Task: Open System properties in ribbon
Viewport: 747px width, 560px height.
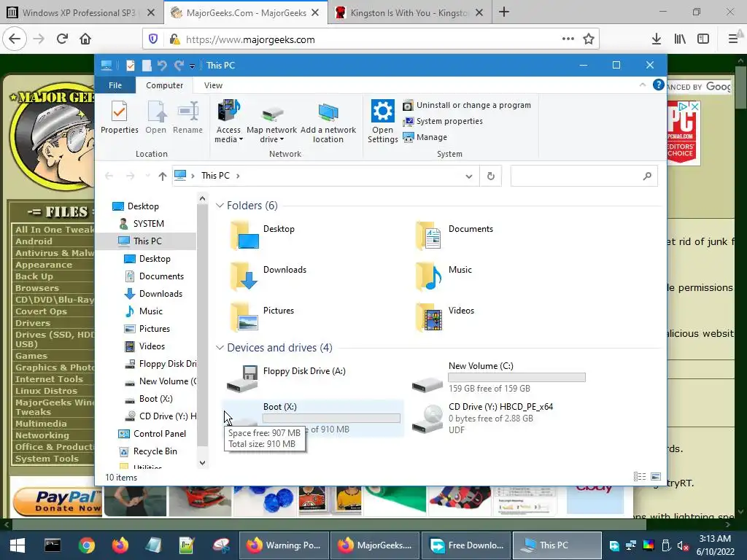Action: pyautogui.click(x=443, y=122)
